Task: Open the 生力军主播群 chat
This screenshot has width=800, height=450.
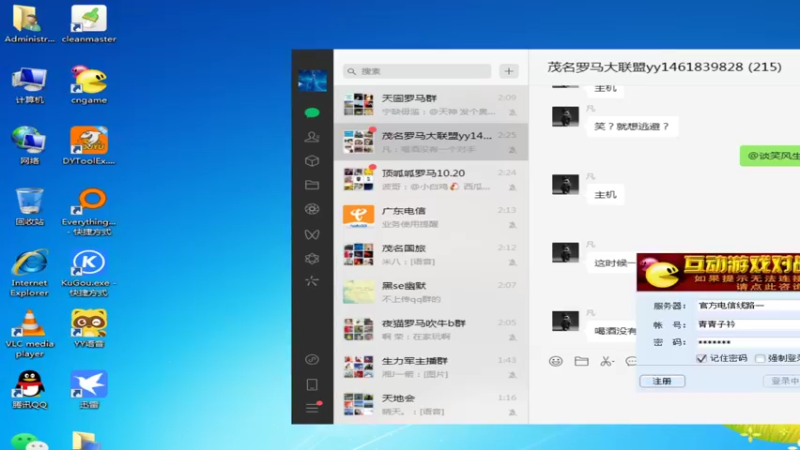Action: (x=431, y=367)
